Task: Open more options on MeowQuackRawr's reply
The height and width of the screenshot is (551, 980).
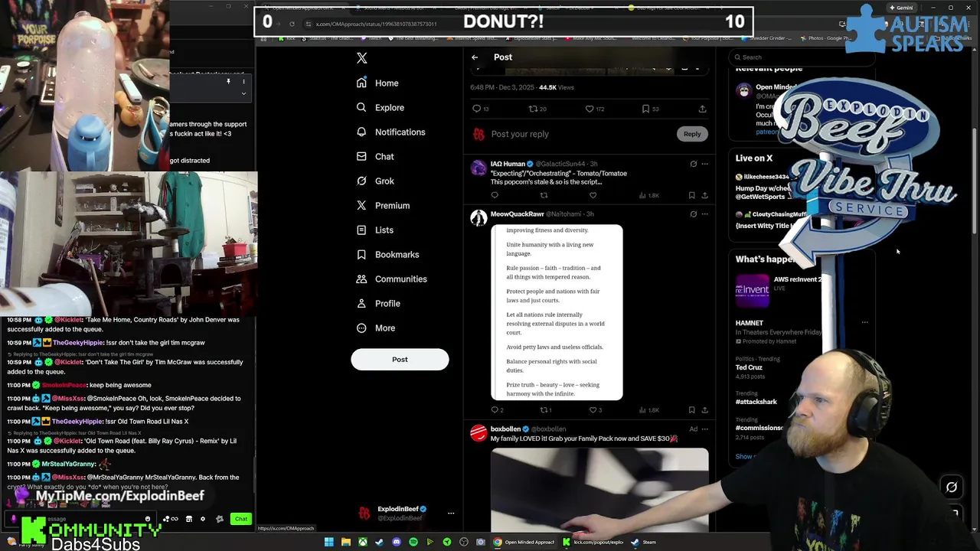Action: [x=705, y=214]
